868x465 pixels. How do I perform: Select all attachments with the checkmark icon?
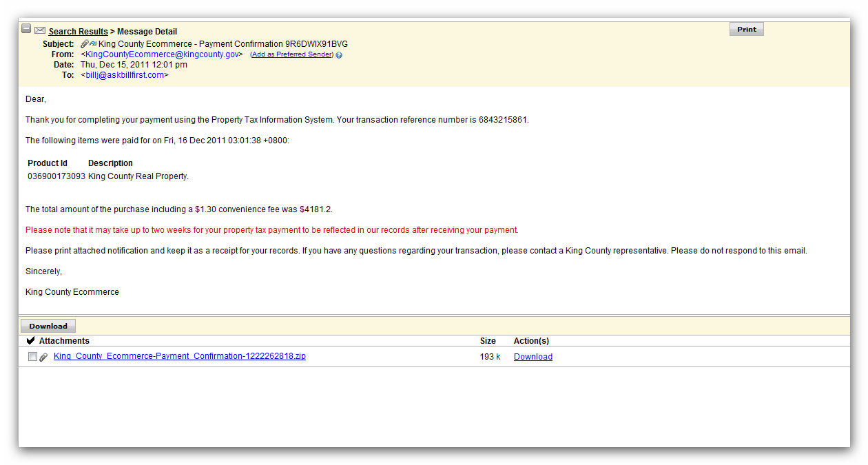pyautogui.click(x=30, y=341)
